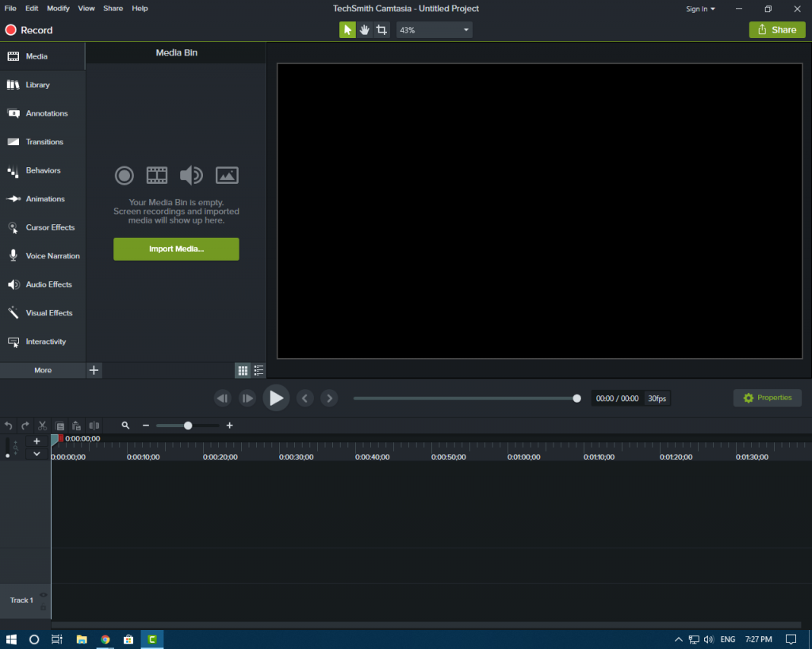Start recording with Record button
This screenshot has height=649, width=812.
29,30
